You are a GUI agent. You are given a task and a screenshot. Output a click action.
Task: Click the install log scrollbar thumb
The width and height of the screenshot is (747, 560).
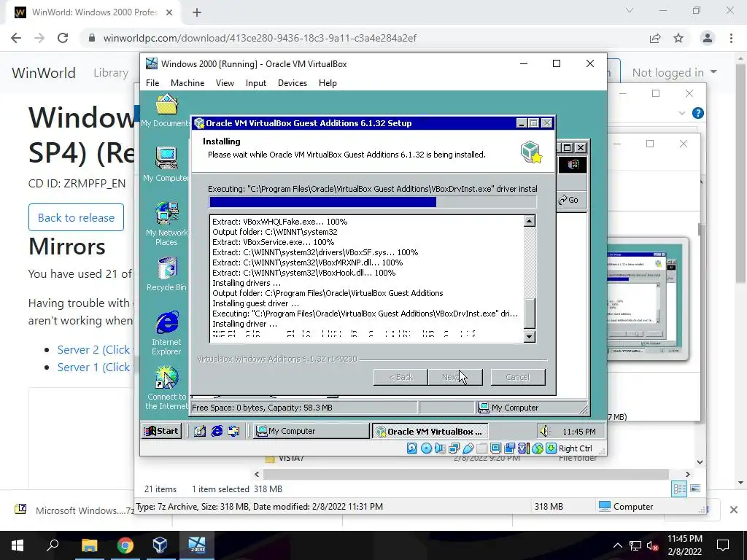[x=530, y=314]
